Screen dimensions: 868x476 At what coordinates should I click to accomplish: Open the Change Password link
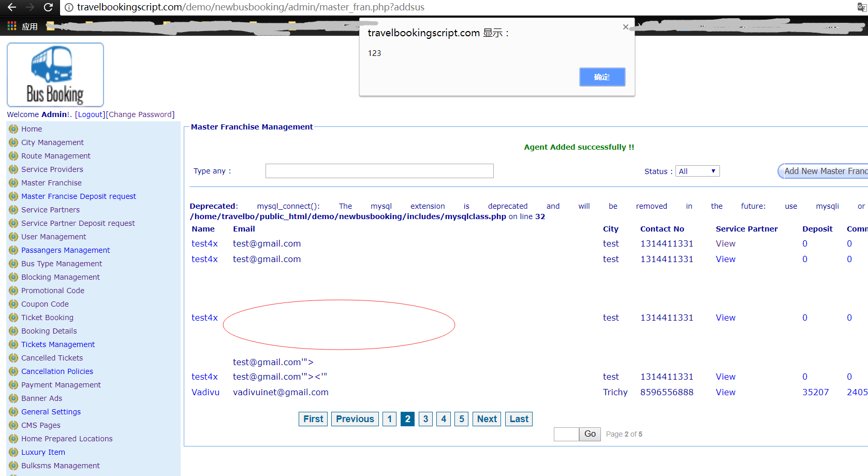[140, 114]
